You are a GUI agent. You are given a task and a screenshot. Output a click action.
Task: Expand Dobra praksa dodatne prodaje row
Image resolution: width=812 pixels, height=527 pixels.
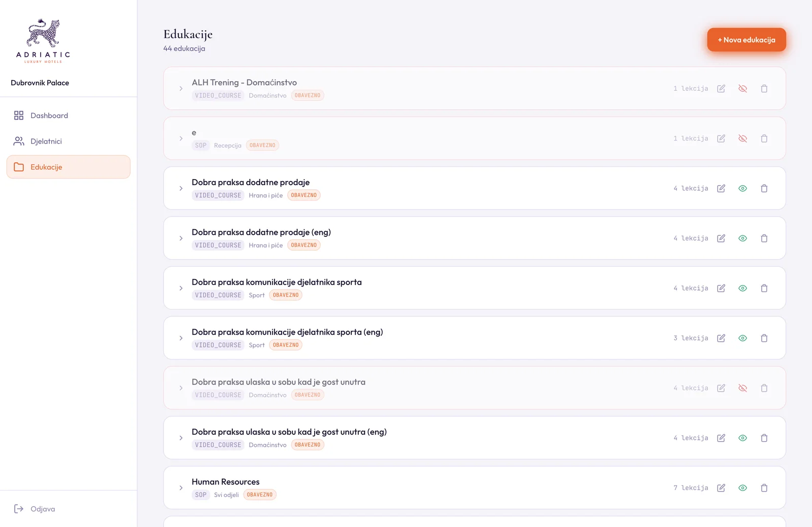[181, 189]
